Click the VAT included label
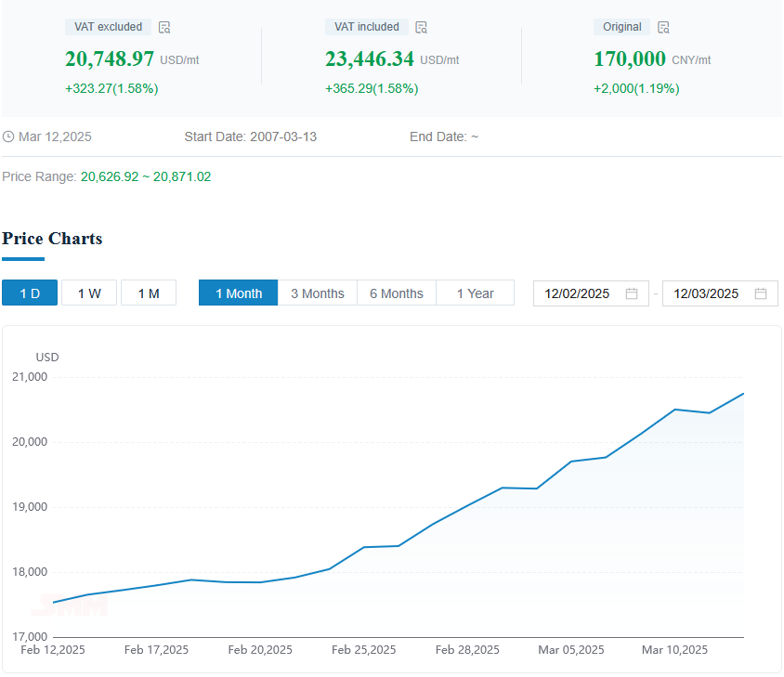 click(x=367, y=27)
